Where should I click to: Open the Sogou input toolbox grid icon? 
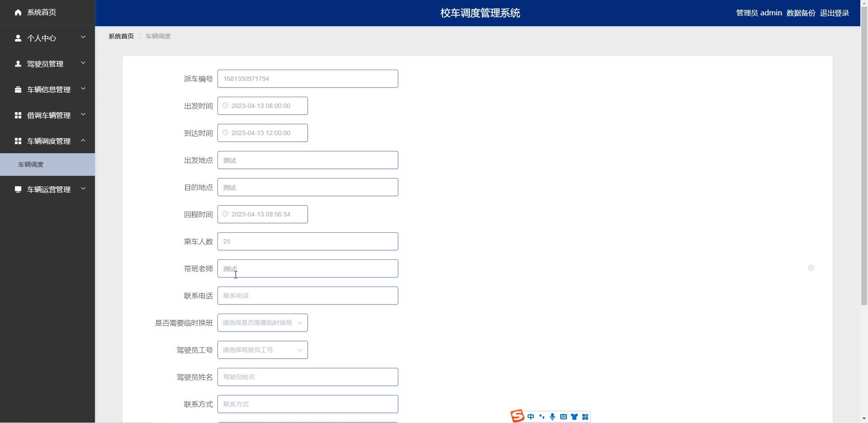[585, 416]
